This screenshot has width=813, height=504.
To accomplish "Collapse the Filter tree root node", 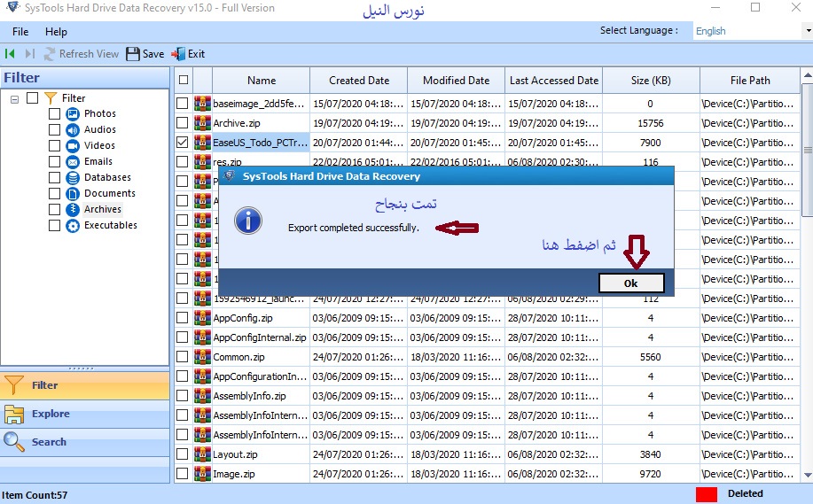I will (x=15, y=97).
